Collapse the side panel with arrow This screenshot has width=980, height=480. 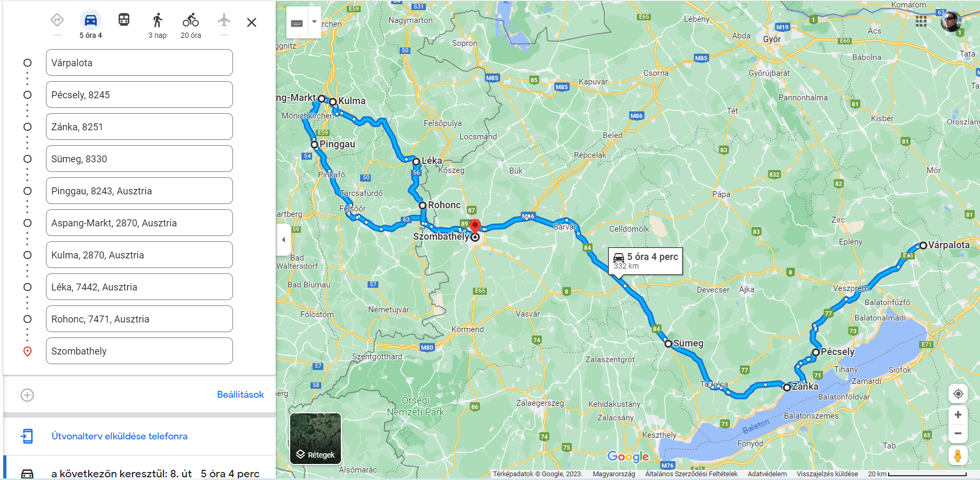pos(283,240)
